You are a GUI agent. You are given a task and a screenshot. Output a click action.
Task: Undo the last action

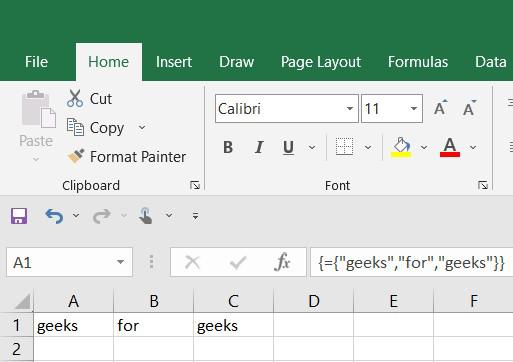click(54, 216)
